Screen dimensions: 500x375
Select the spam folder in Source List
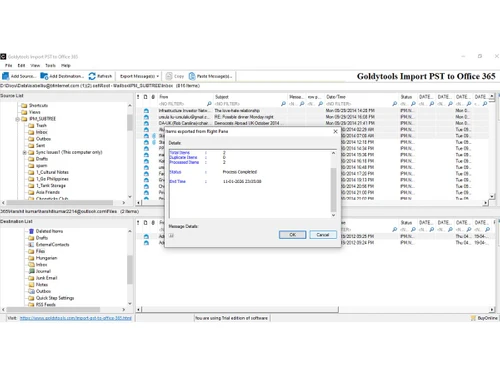coord(41,165)
